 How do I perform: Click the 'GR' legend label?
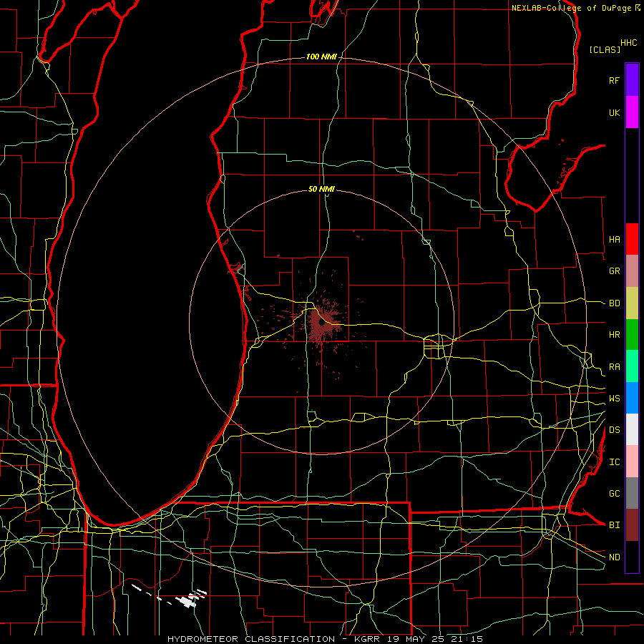[x=614, y=271]
